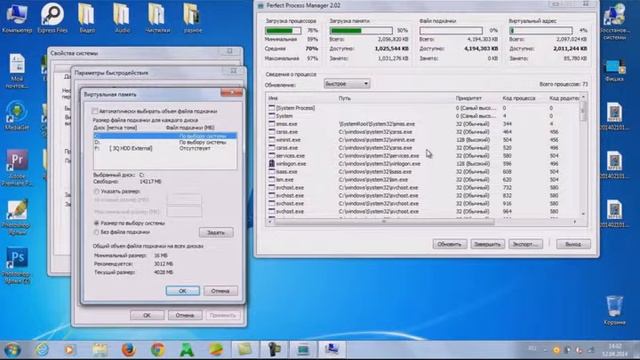640x360 pixels.
Task: Open the Windows Start button
Action: pyautogui.click(x=12, y=350)
